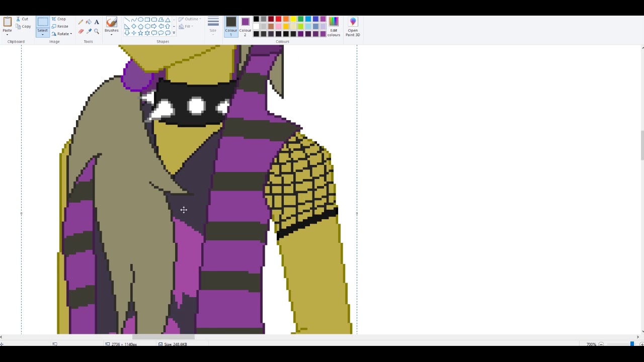This screenshot has width=644, height=362.
Task: Choose the Pentagon shape
Action: pos(140,26)
